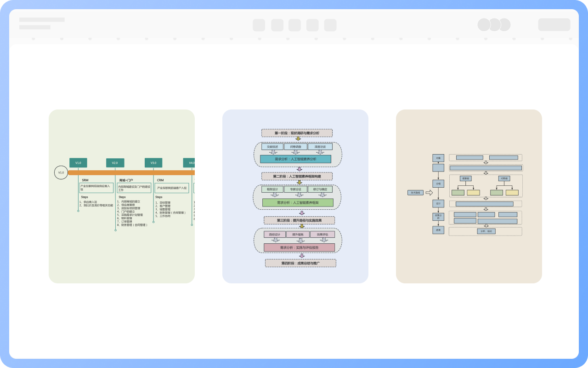Select the pink 需求分析：实施与评估报告 box
The width and height of the screenshot is (588, 368).
coord(299,247)
